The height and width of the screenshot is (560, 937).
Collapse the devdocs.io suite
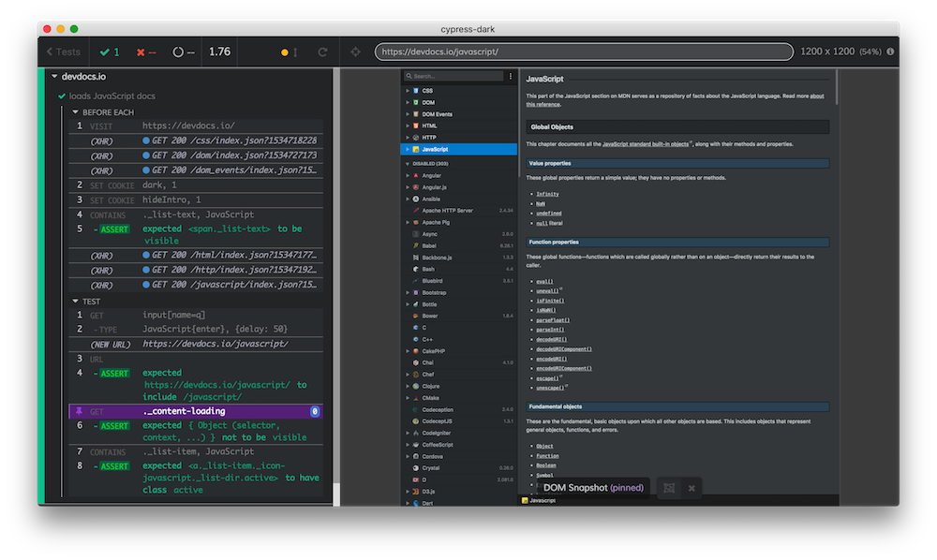[x=54, y=77]
